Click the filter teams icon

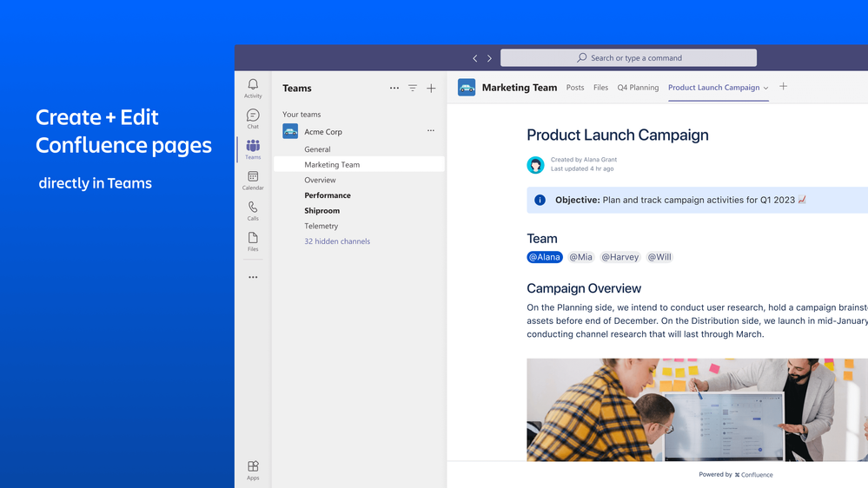pyautogui.click(x=413, y=88)
